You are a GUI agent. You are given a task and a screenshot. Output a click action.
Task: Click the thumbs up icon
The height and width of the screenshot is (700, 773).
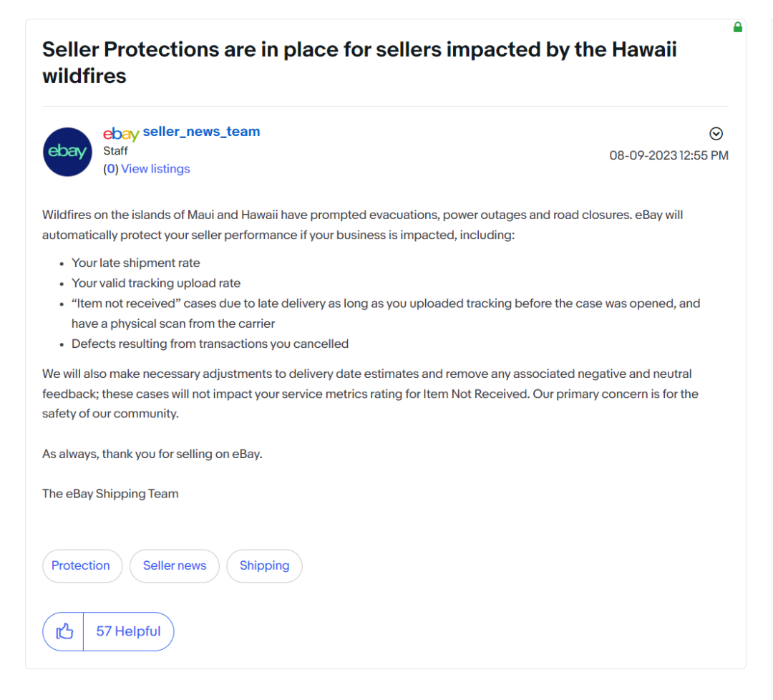tap(64, 631)
